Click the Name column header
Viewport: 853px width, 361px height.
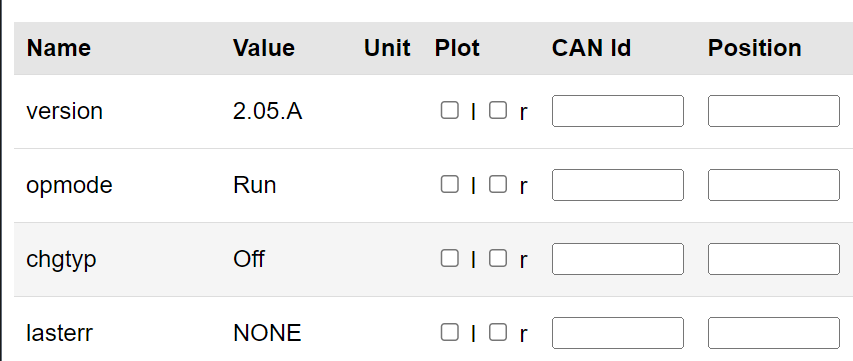point(59,48)
